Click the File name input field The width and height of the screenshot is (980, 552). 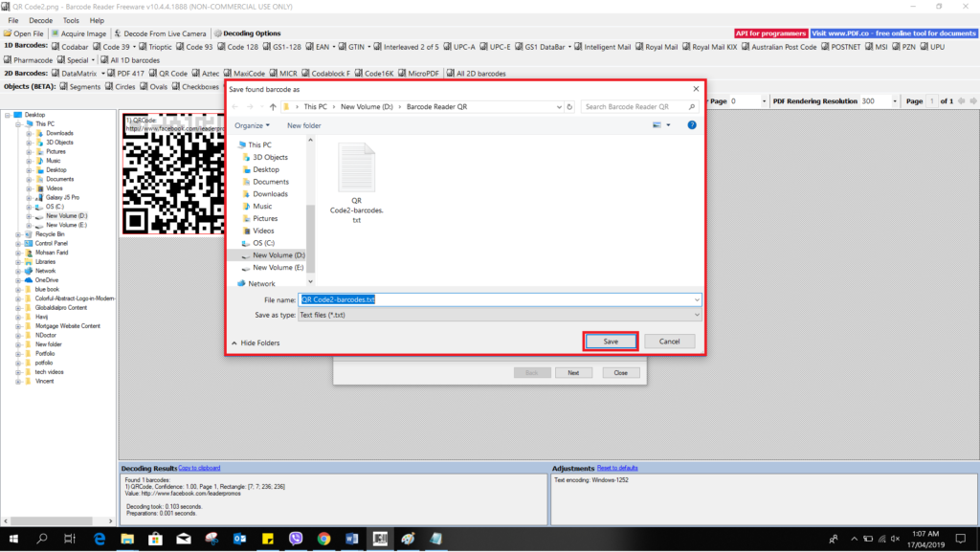[498, 299]
